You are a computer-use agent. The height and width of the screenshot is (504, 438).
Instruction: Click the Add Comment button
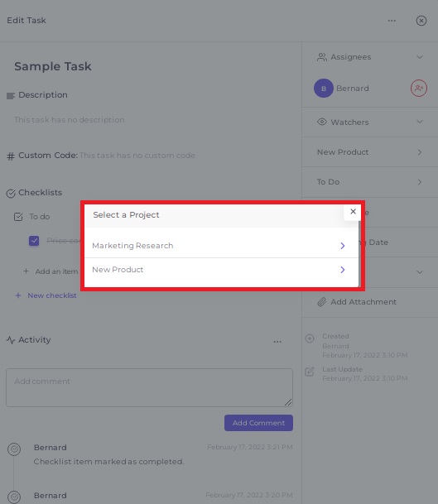(258, 423)
